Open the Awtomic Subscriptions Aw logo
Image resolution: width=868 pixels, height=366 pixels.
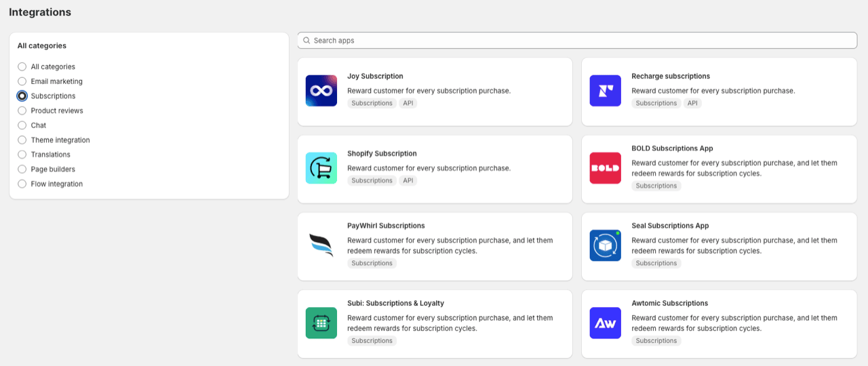click(x=606, y=323)
